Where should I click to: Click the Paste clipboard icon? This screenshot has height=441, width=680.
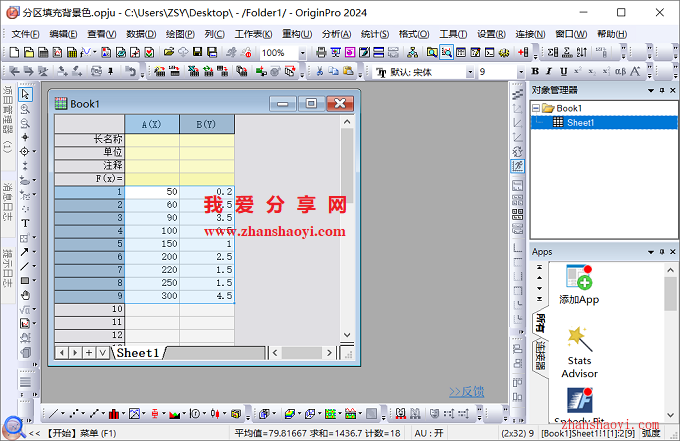point(348,72)
